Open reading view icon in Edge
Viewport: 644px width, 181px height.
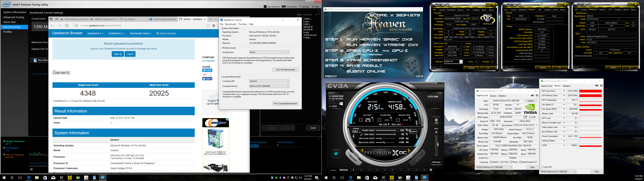(208, 25)
